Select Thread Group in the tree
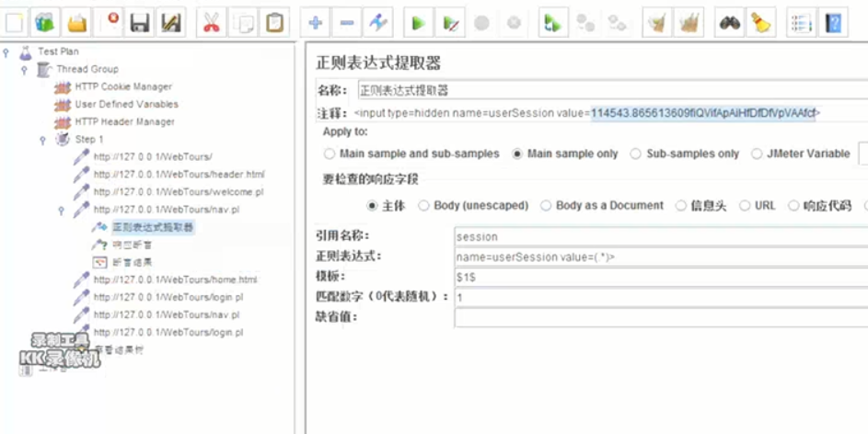Screen dimensions: 868x434 (87, 69)
